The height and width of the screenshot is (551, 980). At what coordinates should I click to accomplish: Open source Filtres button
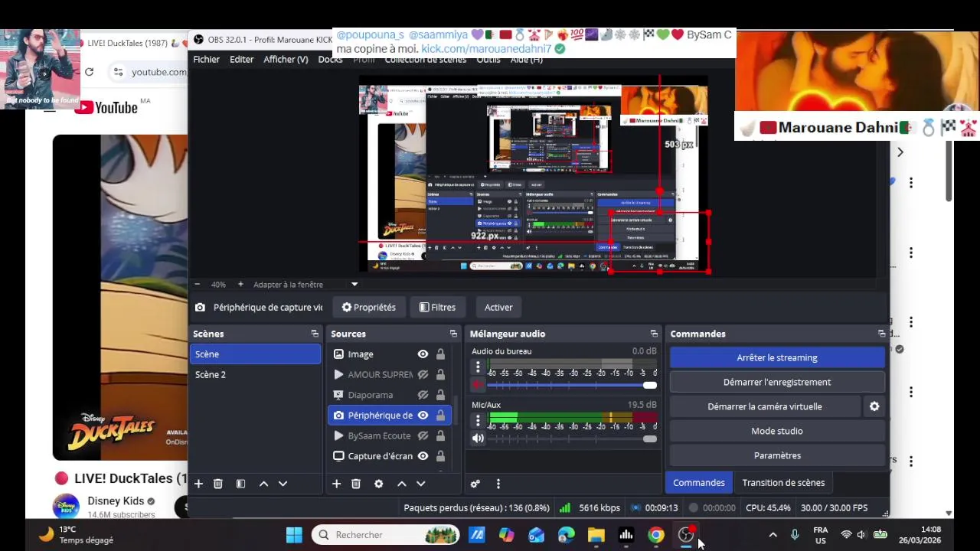[438, 307]
